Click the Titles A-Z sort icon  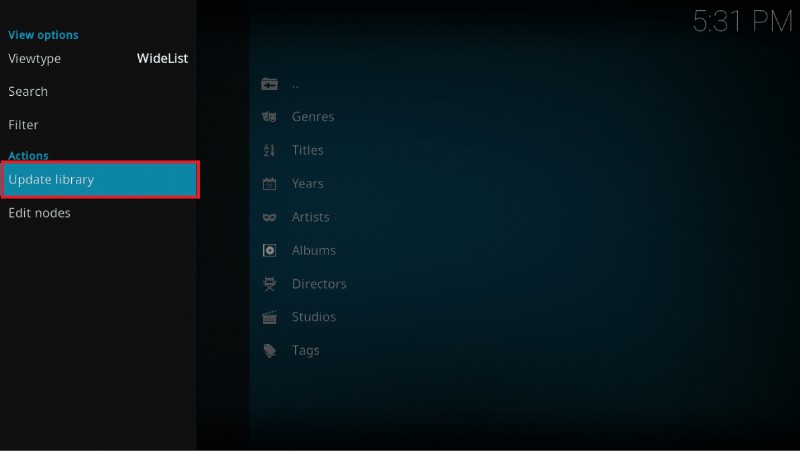coord(269,150)
